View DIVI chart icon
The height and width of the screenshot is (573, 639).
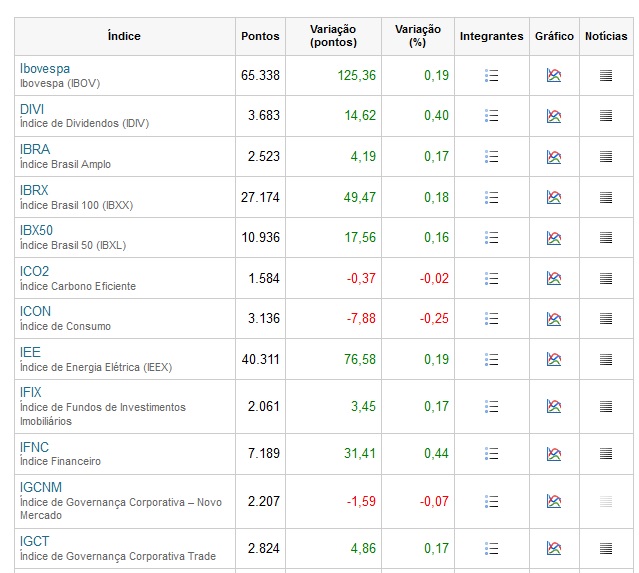[554, 116]
